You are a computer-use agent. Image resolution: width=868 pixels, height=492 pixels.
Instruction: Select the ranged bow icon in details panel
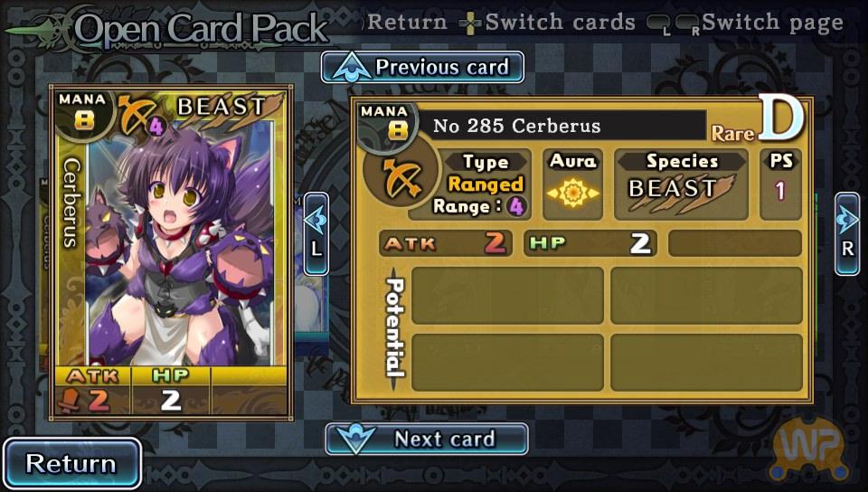[x=401, y=177]
